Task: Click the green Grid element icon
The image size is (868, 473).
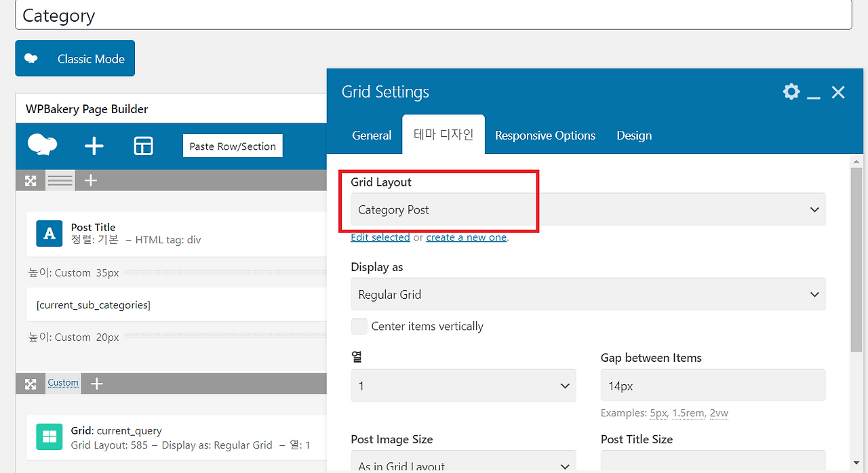Action: (x=50, y=437)
